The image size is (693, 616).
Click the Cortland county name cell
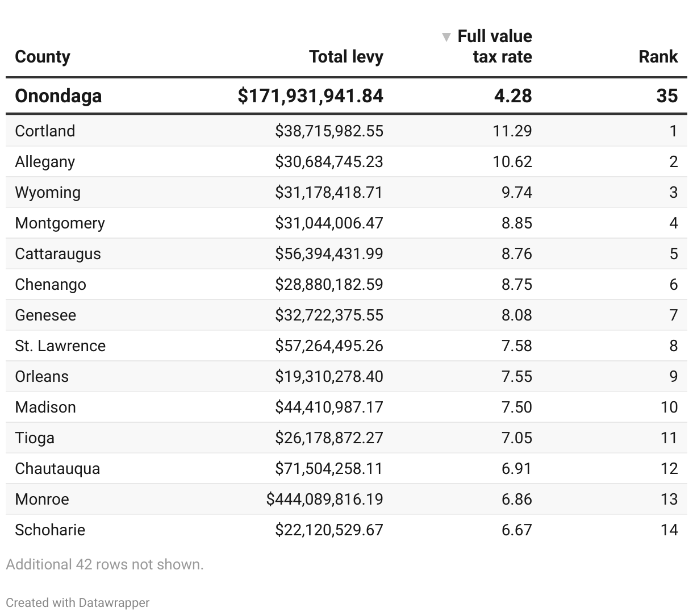coord(45,131)
